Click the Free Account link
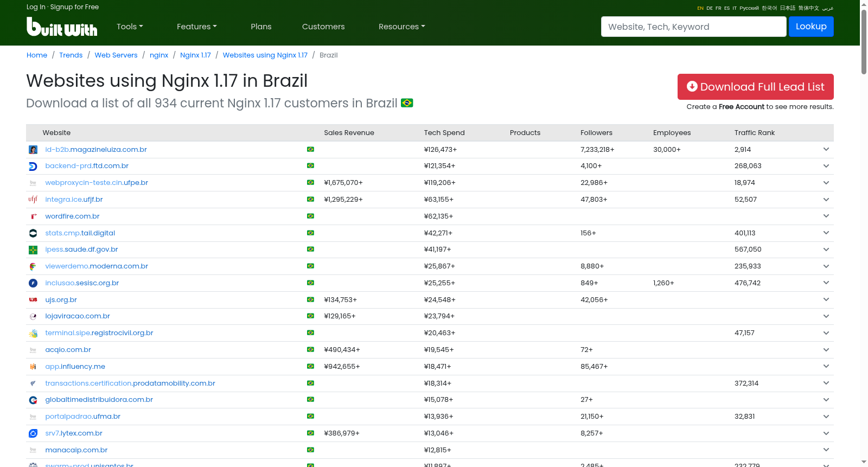 [x=742, y=107]
